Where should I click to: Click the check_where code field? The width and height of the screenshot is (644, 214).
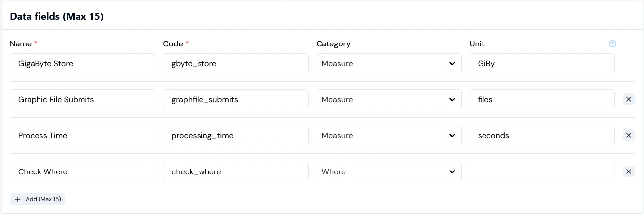pyautogui.click(x=236, y=171)
